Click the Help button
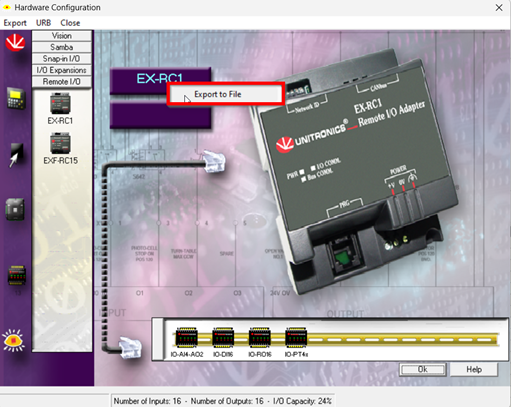The image size is (511, 407). pos(474,369)
